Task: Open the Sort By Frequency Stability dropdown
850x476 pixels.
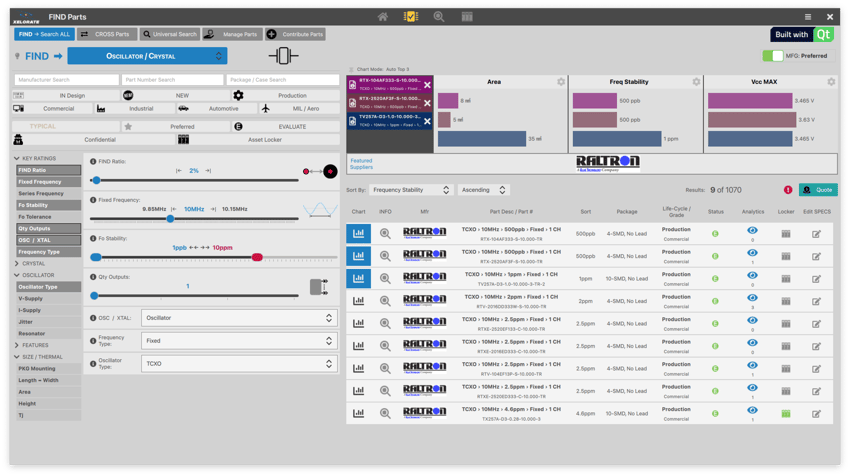Action: point(412,190)
